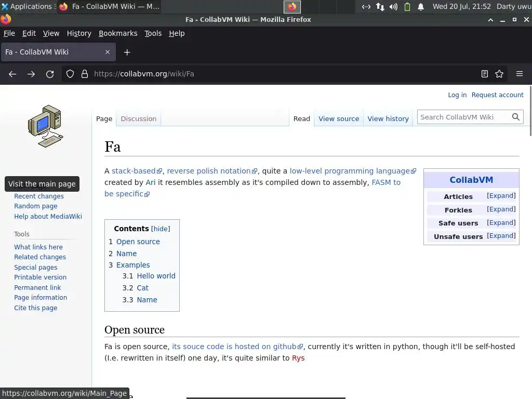The width and height of the screenshot is (532, 399).
Task: Close the Fa - CollabVM Wiki tab
Action: click(x=108, y=52)
